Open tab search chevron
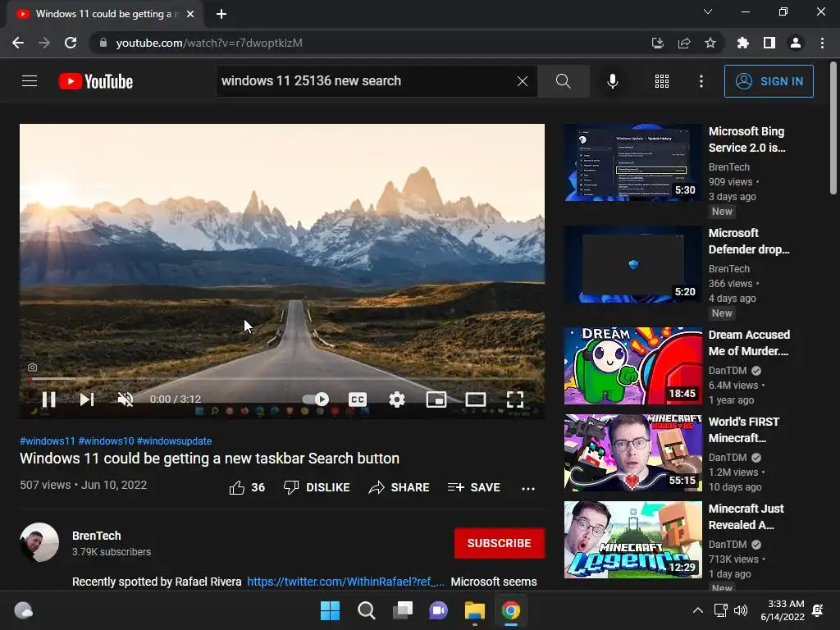 coord(708,11)
